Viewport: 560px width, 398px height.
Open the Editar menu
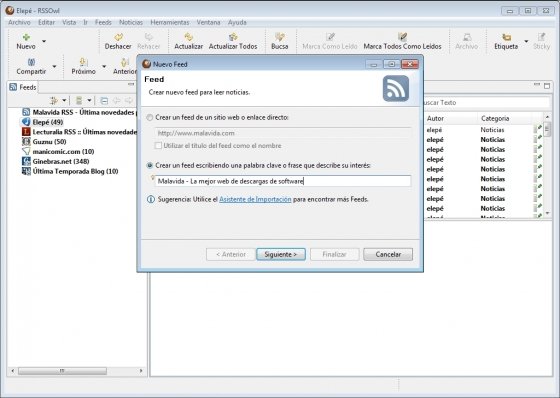[x=46, y=22]
